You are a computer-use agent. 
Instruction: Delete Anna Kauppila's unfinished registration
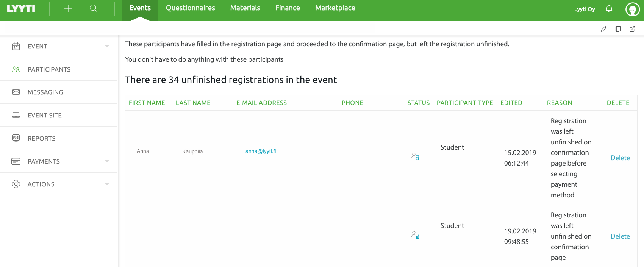pos(620,158)
